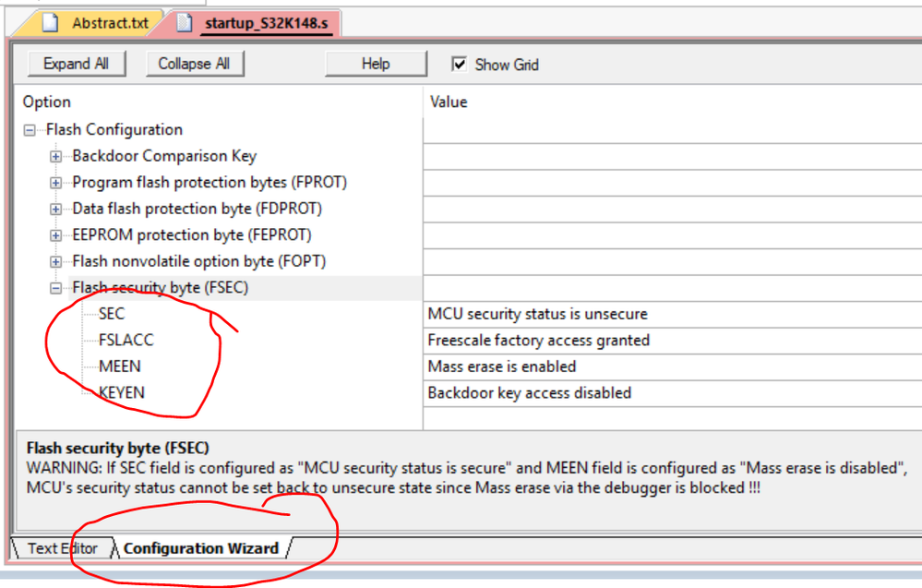
Task: Switch to the Text Editor tab
Action: click(x=62, y=547)
